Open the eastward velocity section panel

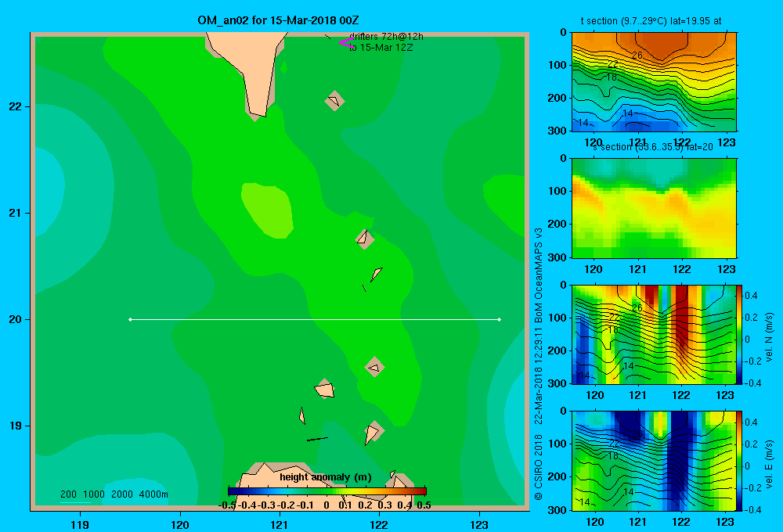(654, 461)
